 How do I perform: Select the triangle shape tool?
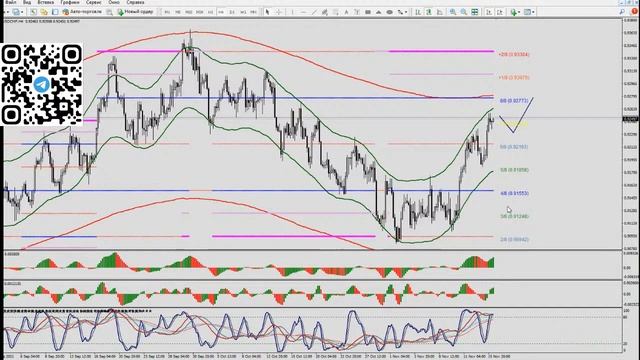click(x=378, y=12)
